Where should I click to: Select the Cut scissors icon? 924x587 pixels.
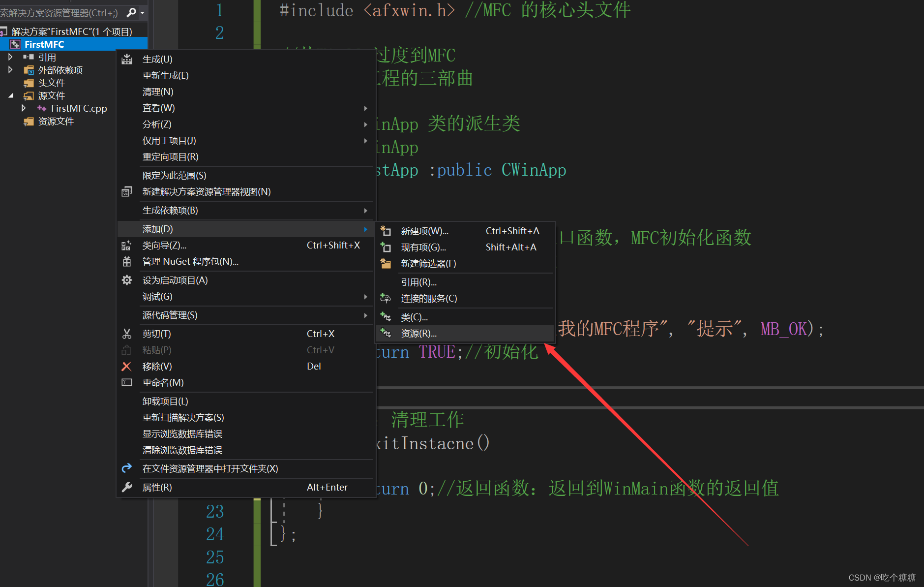127,334
